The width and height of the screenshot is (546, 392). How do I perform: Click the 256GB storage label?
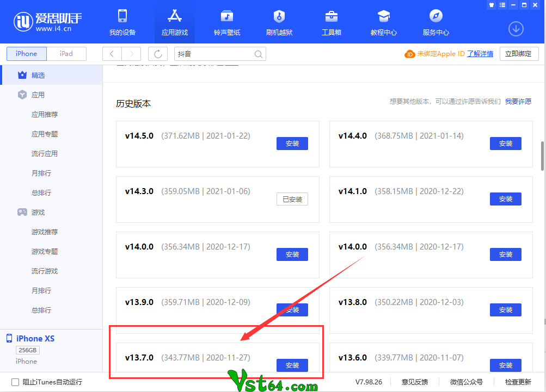pyautogui.click(x=28, y=350)
